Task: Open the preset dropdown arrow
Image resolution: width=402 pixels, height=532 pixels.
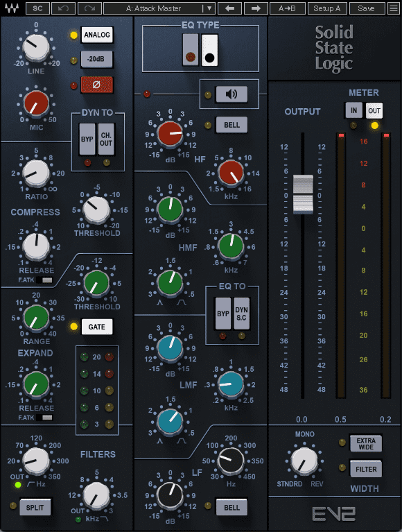Action: (209, 8)
